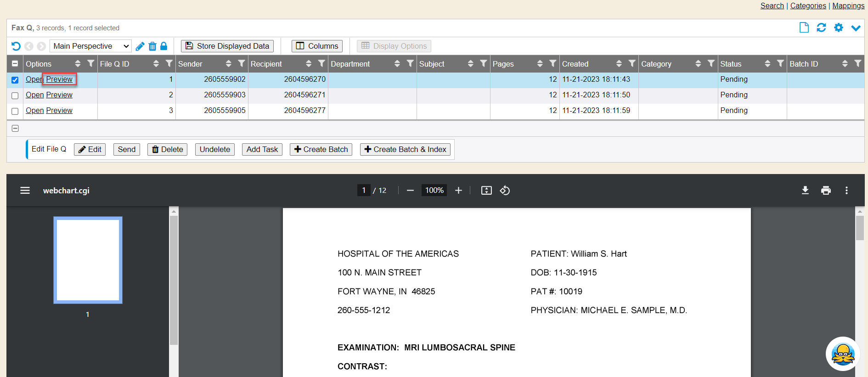The width and height of the screenshot is (868, 377).
Task: Click the new document icon
Action: 804,28
